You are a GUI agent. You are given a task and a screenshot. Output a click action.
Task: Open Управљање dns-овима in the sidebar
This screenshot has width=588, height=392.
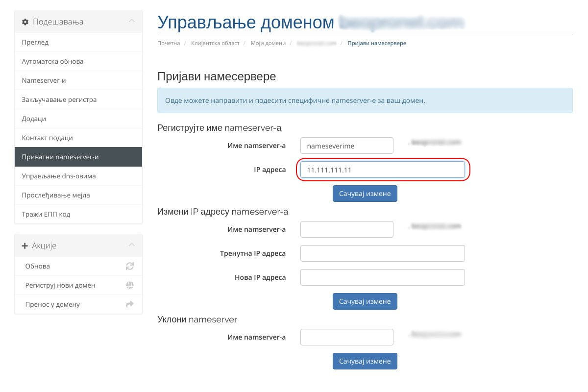[78, 176]
